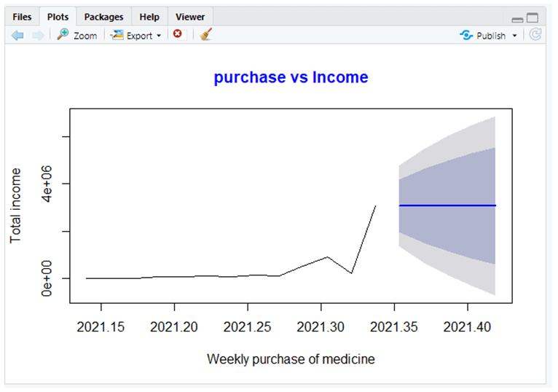Click the Zoom magnifier icon

tap(63, 35)
